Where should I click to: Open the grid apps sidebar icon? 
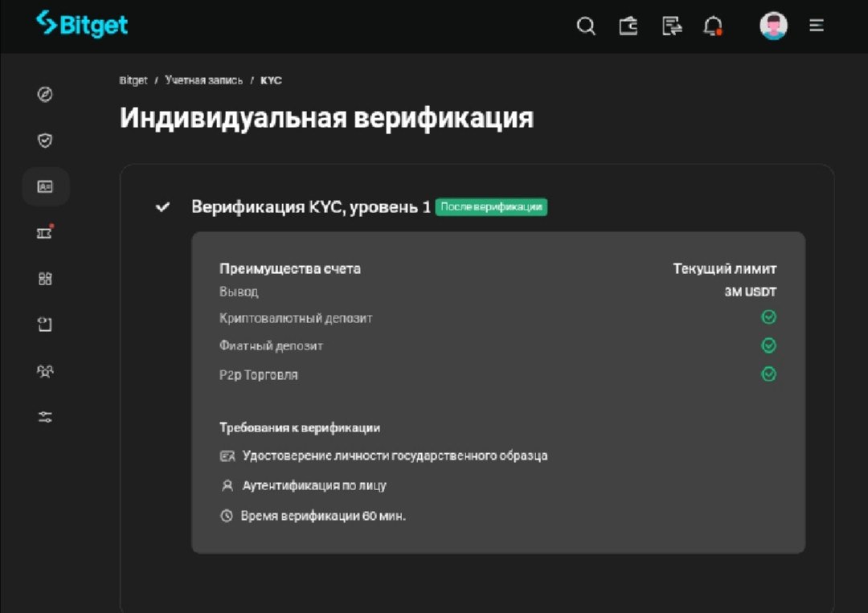(x=46, y=279)
